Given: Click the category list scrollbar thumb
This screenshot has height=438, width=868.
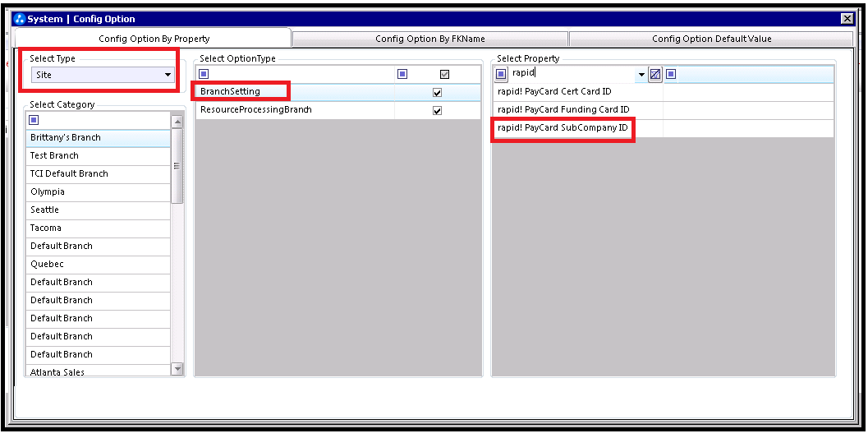Looking at the screenshot, I should [177, 166].
